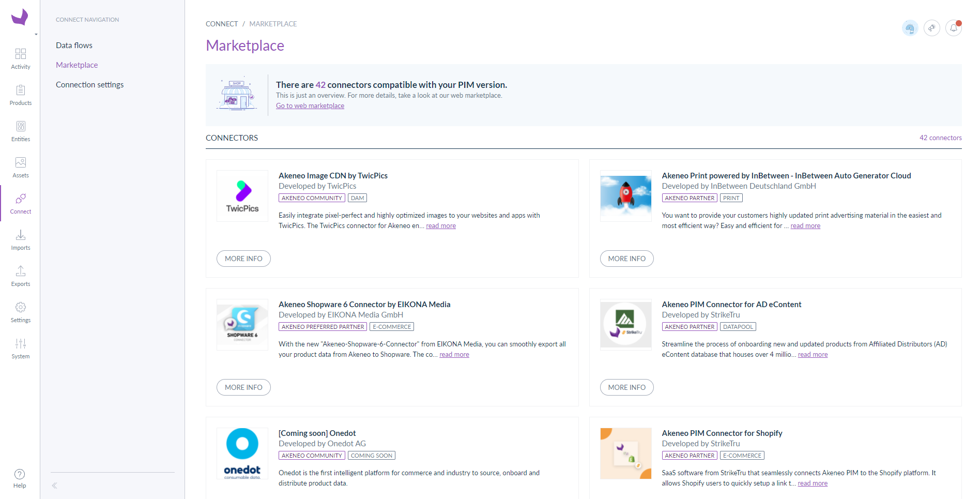Read more about Akeneo Image CDN by TwicPics
Image resolution: width=980 pixels, height=499 pixels.
(x=441, y=226)
